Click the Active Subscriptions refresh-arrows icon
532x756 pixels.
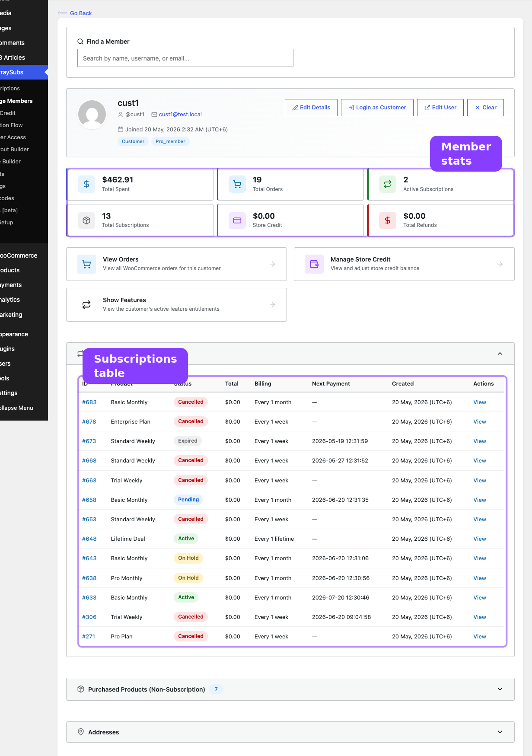coord(388,184)
